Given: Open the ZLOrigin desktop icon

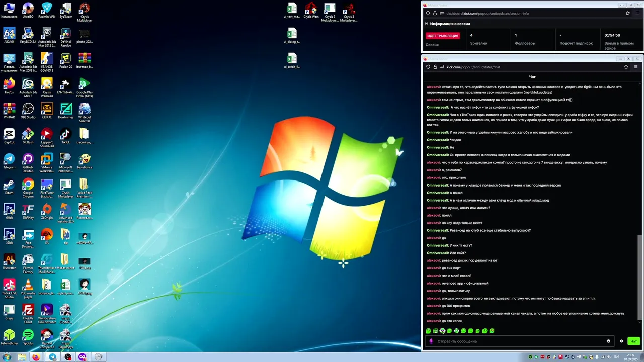Looking at the screenshot, I should pos(47,212).
